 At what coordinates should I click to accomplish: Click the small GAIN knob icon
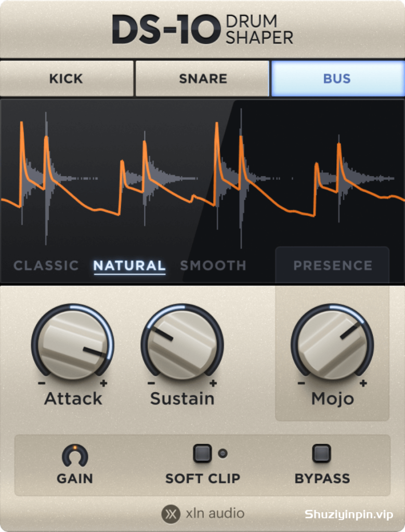coord(75,455)
